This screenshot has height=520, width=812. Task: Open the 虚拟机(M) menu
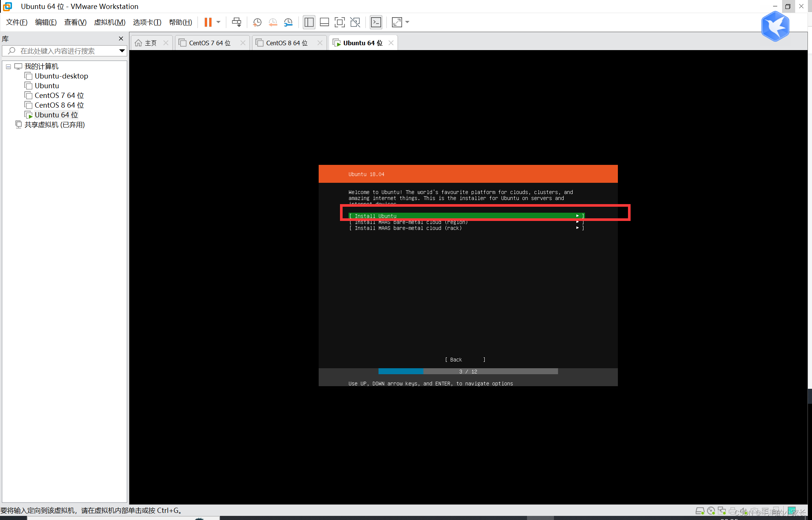tap(110, 22)
